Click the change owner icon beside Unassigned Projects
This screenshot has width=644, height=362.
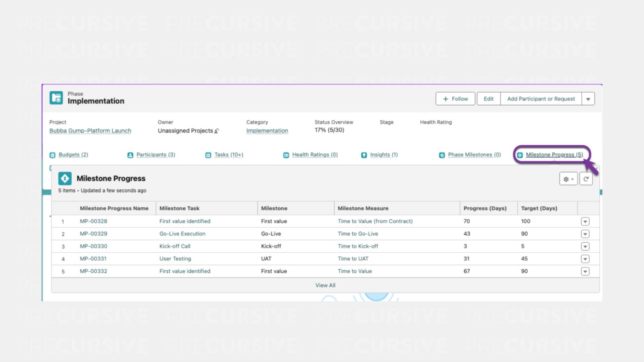[x=217, y=131]
